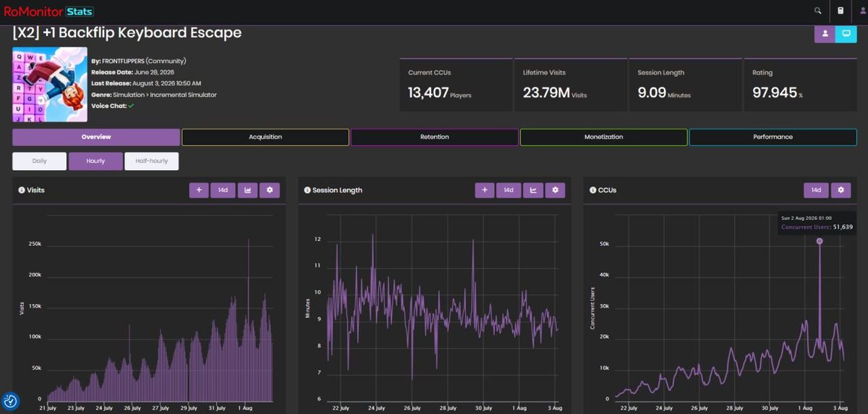Click the Rating stat card
868x414 pixels.
799,84
